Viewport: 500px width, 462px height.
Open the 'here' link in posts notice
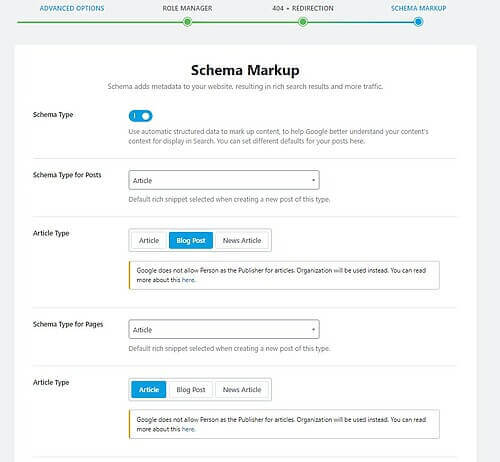(188, 280)
